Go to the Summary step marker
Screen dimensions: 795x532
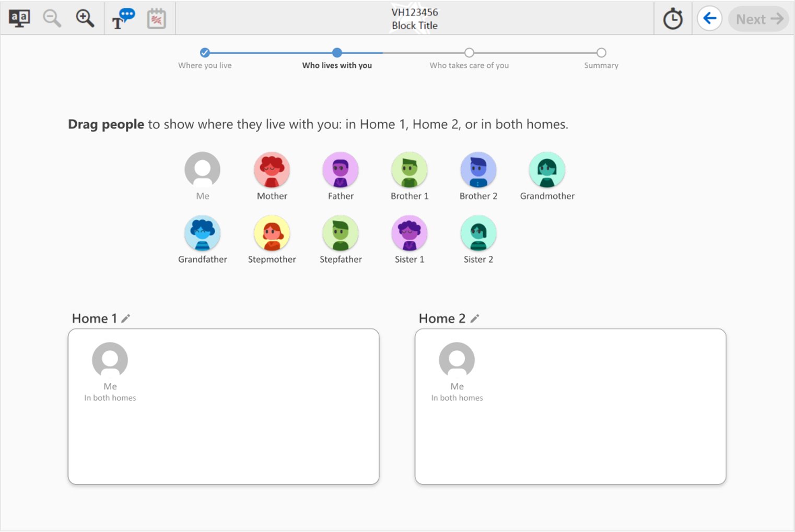tap(601, 53)
